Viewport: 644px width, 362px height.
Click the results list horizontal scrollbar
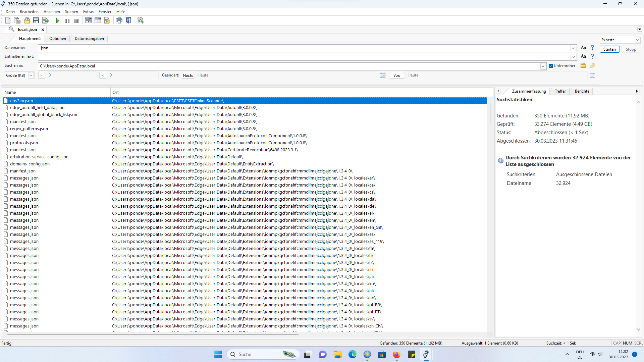click(x=153, y=334)
